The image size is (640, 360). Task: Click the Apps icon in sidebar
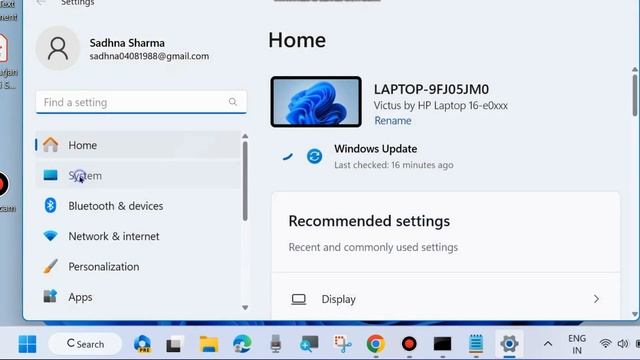coord(51,296)
